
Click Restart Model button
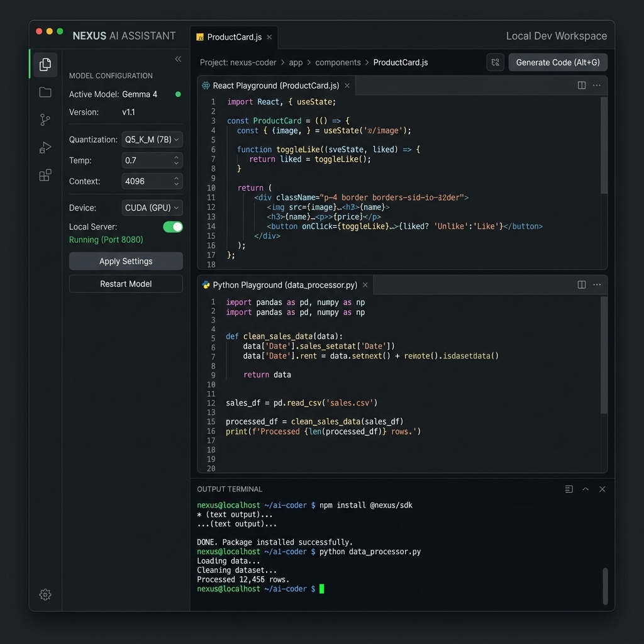[126, 284]
